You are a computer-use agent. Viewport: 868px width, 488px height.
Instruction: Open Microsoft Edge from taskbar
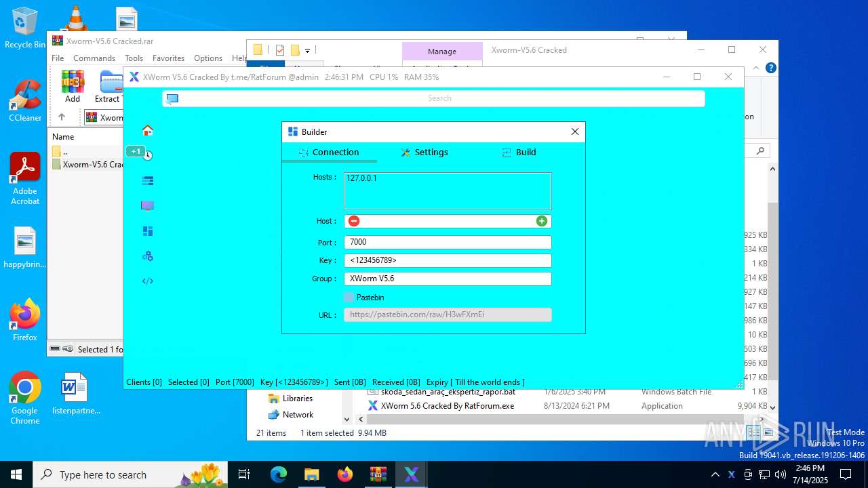(279, 474)
